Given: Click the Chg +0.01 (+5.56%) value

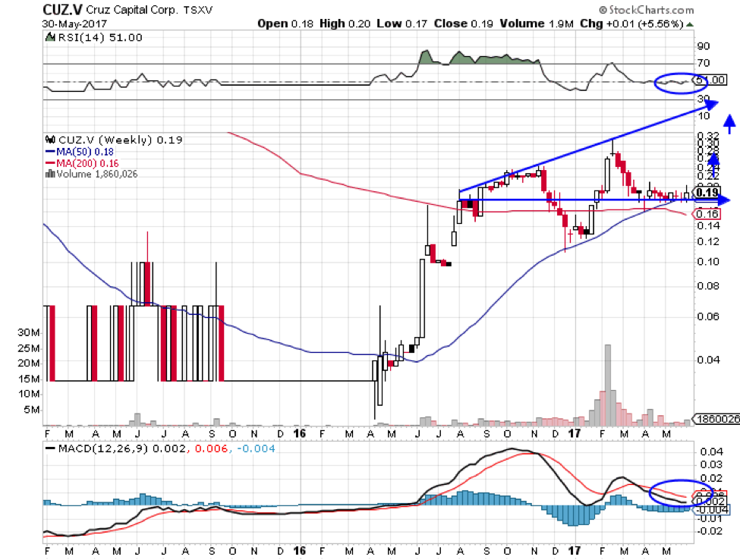Looking at the screenshot, I should coord(632,24).
